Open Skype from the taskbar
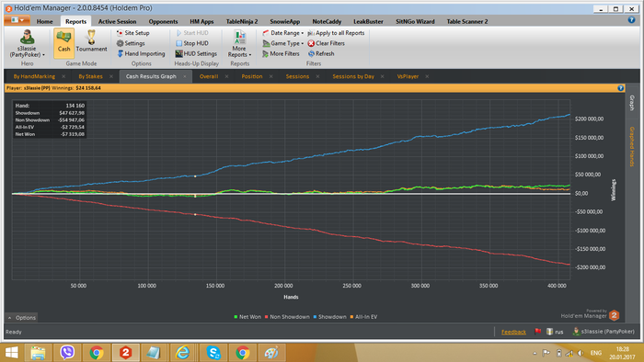644x362 pixels. [213, 353]
